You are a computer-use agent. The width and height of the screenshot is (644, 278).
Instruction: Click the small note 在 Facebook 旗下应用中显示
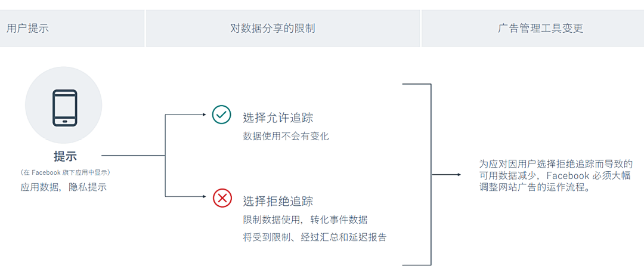tap(65, 172)
